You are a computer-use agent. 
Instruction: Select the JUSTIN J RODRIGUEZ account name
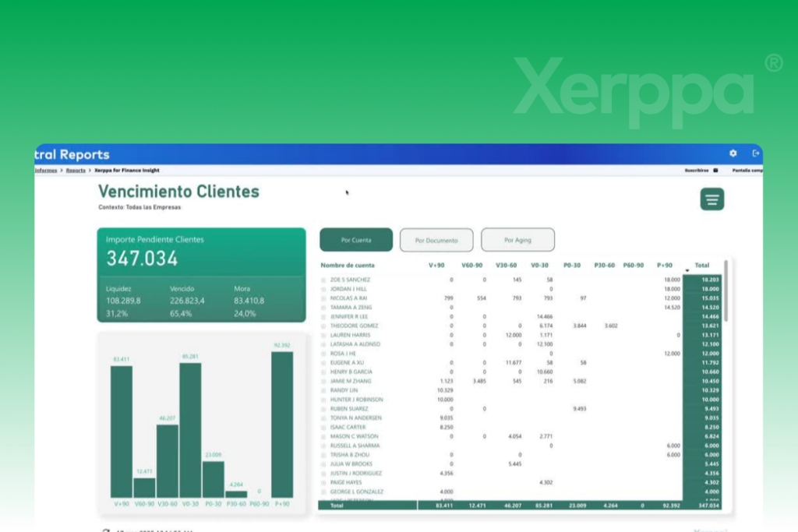coord(355,473)
